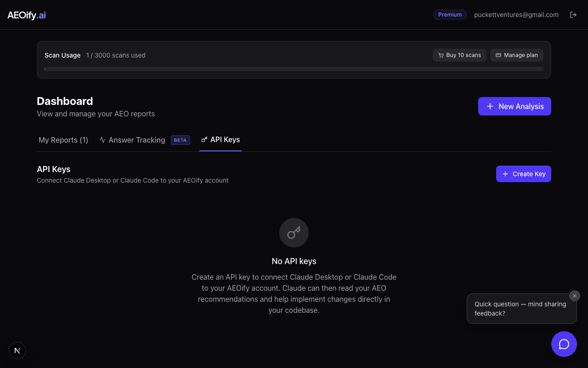Switch to the My Reports tab
Viewport: 588px width, 368px height.
(63, 140)
